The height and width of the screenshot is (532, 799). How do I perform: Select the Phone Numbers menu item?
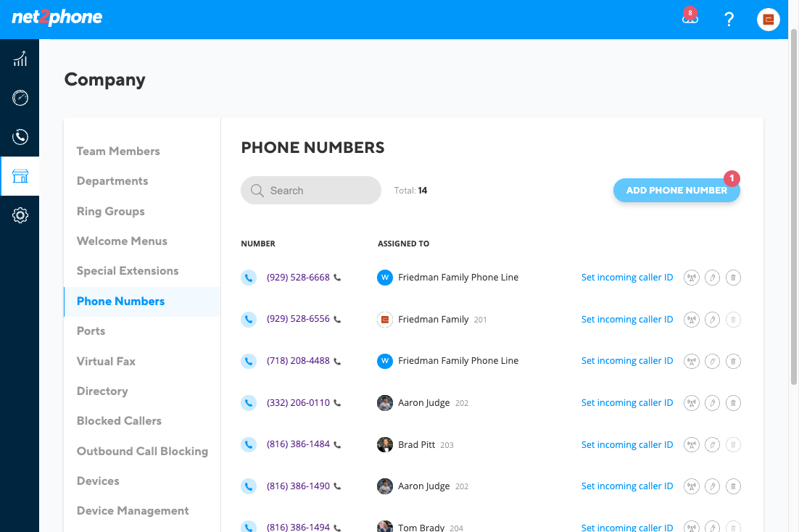coord(142,302)
